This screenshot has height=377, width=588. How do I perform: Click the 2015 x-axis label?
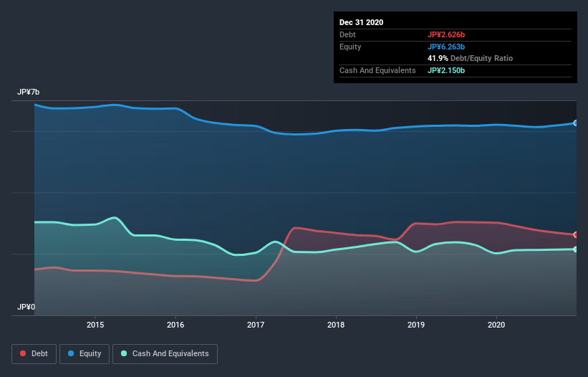coord(95,325)
